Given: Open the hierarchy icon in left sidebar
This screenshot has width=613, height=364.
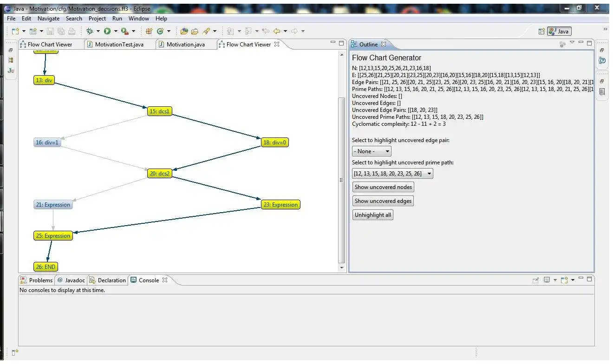Looking at the screenshot, I should (11, 60).
